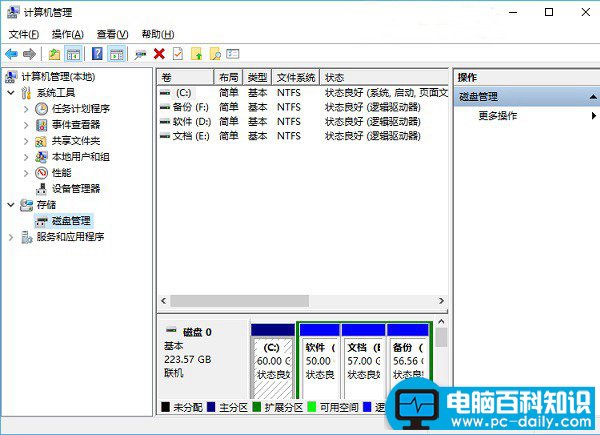
Task: Click the volume list scroll right arrow
Action: point(441,301)
